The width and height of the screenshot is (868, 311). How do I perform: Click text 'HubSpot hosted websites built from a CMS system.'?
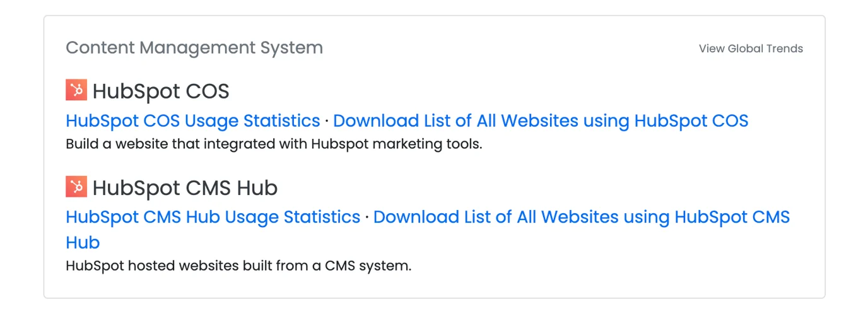(238, 266)
